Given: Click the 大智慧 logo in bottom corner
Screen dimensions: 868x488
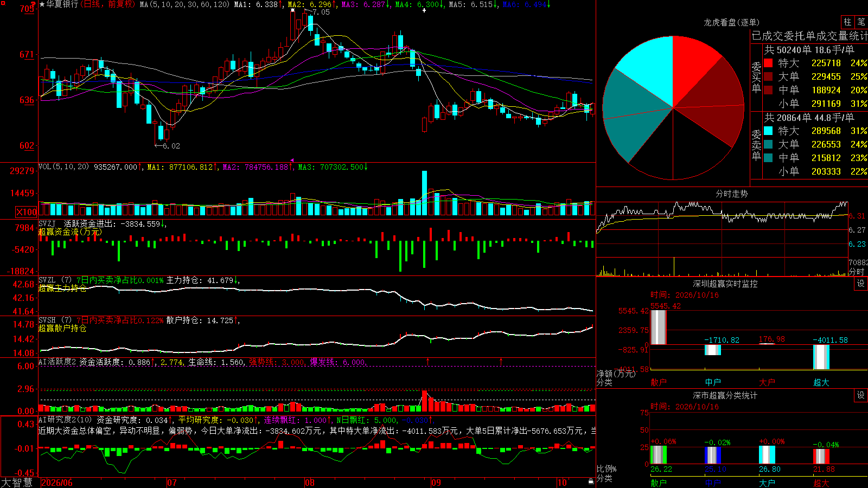Looking at the screenshot, I should coord(17,483).
